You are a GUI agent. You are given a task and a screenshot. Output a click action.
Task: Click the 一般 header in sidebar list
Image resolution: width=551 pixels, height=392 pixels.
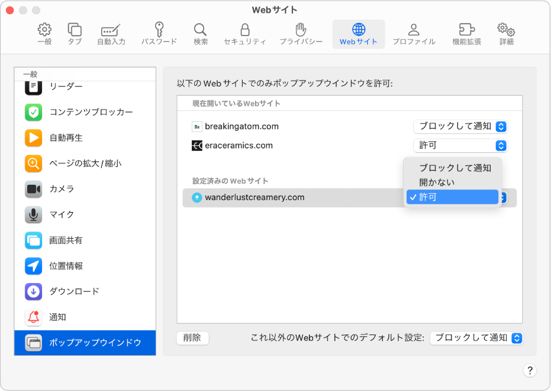[x=30, y=74]
